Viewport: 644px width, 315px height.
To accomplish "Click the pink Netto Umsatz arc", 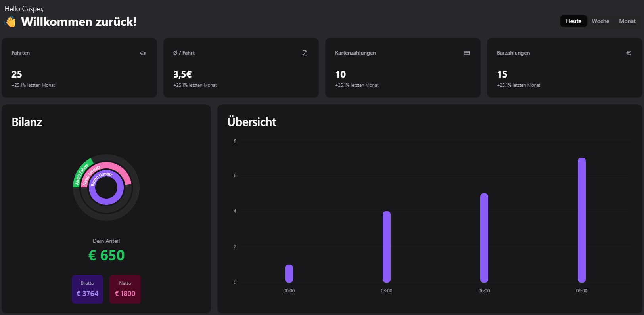I will [119, 170].
